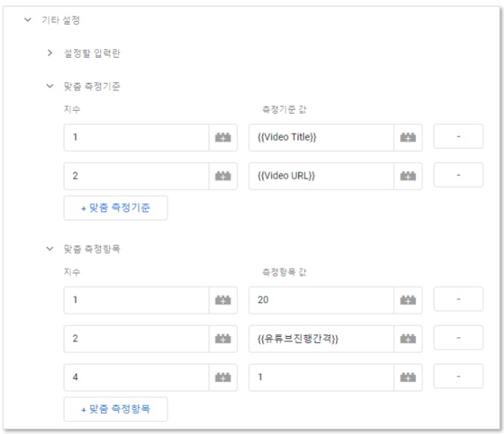Select the 지수 label under 맞춤 측정기준
This screenshot has height=434, width=504.
coord(72,109)
